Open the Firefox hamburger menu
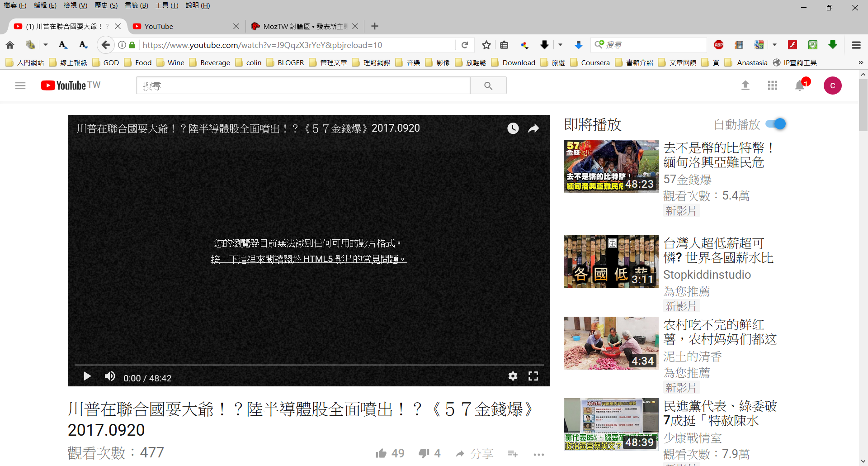Viewport: 868px width, 466px height. point(856,45)
